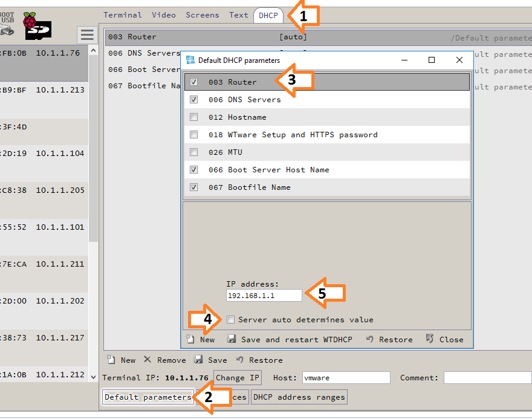The width and height of the screenshot is (532, 419).
Task: Open DHCP address ranges
Action: click(x=299, y=397)
